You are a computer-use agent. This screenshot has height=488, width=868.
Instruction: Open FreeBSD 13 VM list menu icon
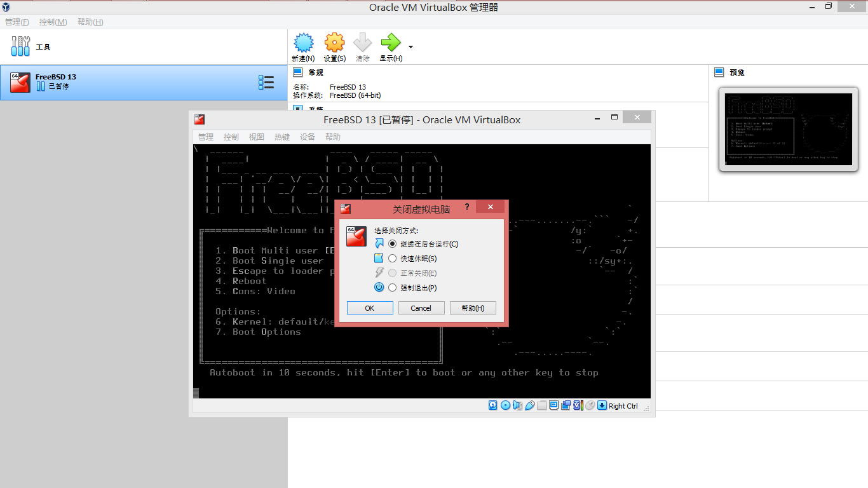pos(266,82)
